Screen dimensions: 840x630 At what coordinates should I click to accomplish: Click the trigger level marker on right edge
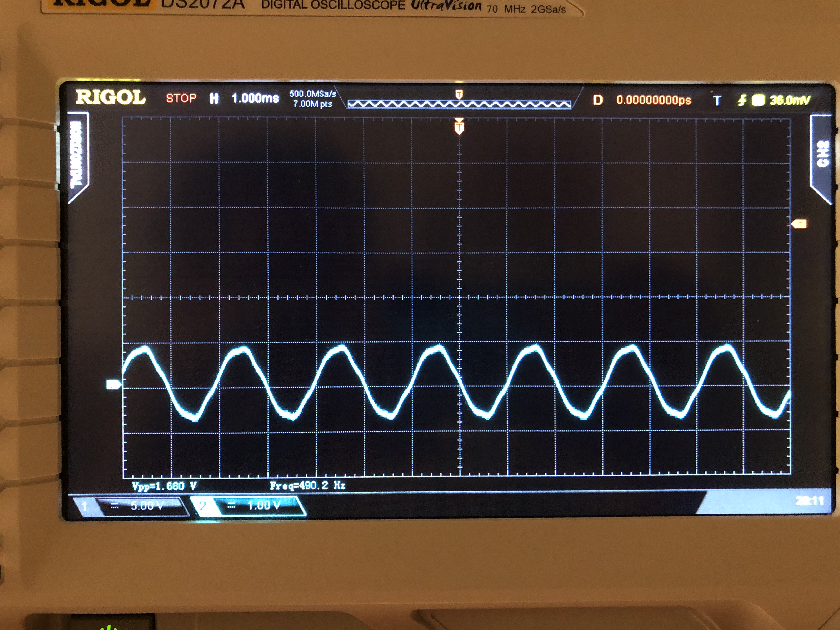pyautogui.click(x=799, y=224)
